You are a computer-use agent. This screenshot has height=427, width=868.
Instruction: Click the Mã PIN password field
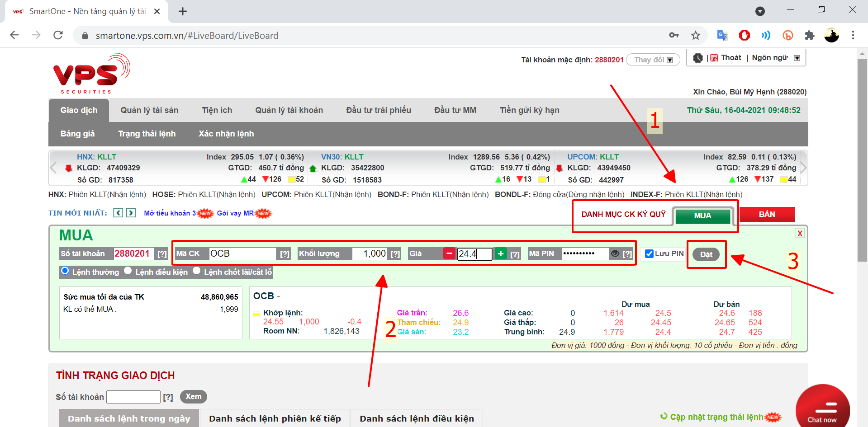[x=585, y=253]
